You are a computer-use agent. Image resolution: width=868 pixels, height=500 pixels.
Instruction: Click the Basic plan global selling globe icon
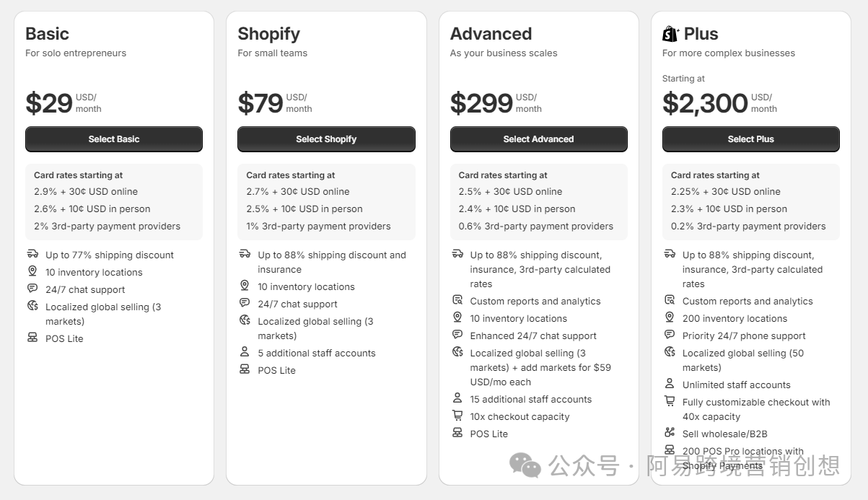coord(32,306)
